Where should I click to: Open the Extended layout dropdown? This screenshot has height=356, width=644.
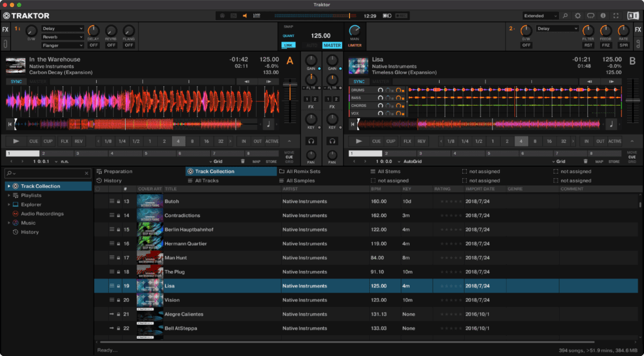point(540,15)
